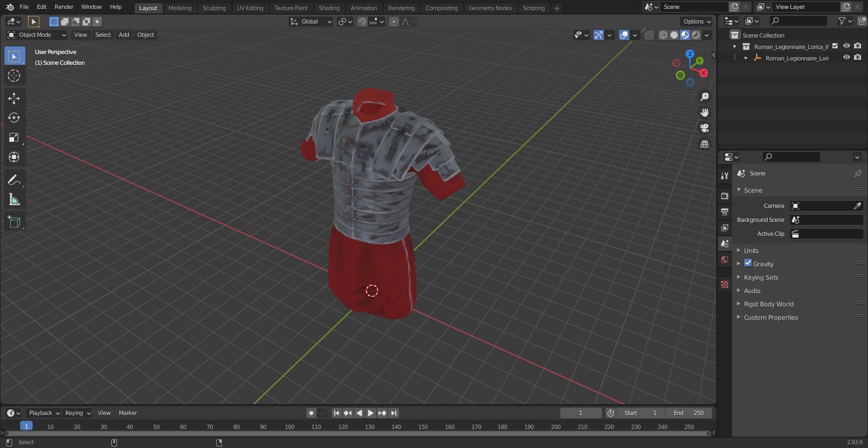Switch orthographic perspective grid icon
Screen dimensions: 868x448
click(704, 144)
